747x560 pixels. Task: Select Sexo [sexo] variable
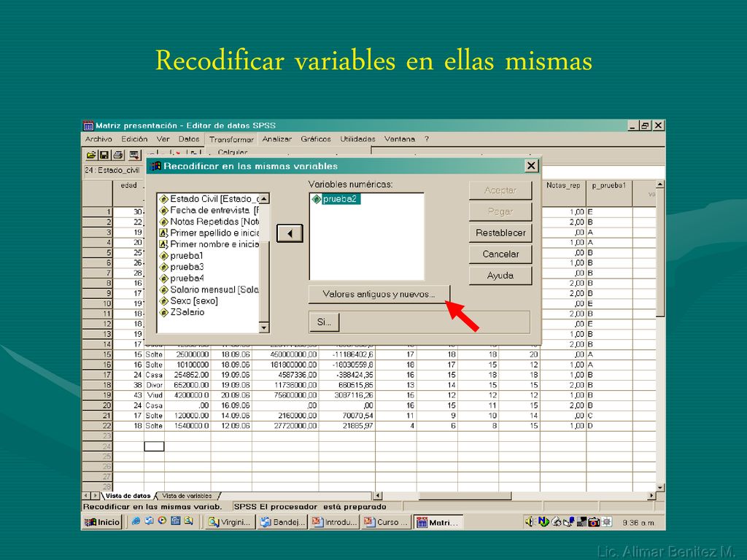(189, 301)
